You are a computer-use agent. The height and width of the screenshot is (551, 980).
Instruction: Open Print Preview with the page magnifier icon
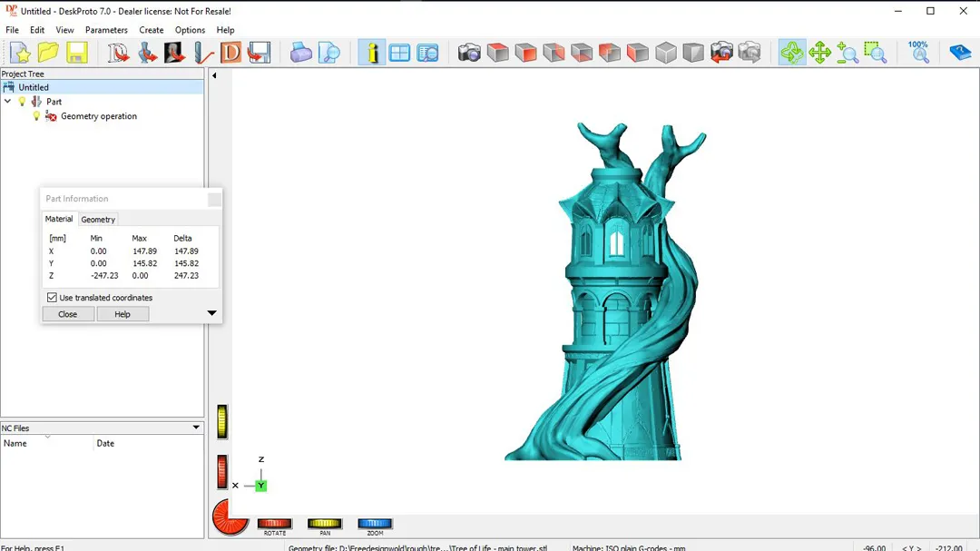pyautogui.click(x=328, y=53)
